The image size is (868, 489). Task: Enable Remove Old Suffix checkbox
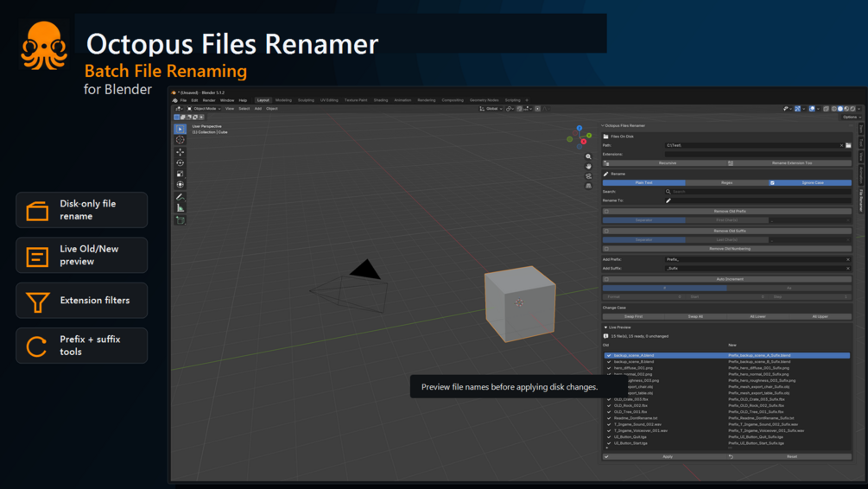[606, 231]
